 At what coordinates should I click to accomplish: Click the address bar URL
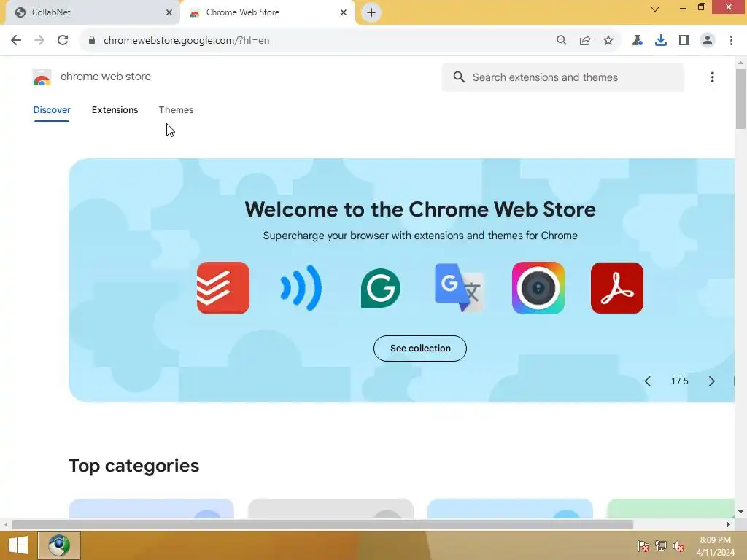(x=186, y=41)
